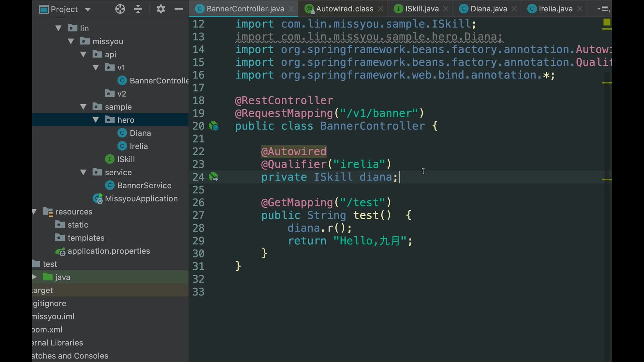Click the locate-in-project crosshair icon
This screenshot has height=362, width=644.
point(120,9)
